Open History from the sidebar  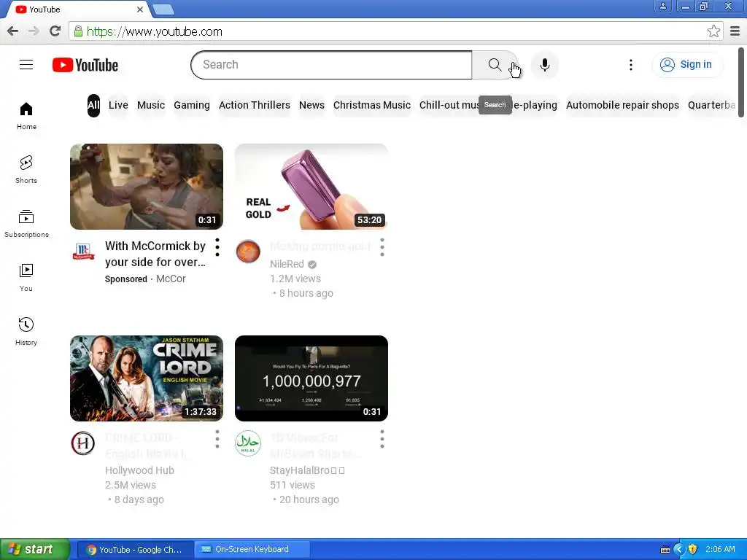(26, 332)
